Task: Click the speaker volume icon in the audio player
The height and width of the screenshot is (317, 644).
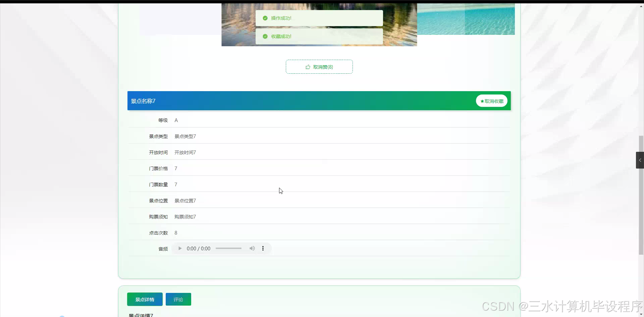Action: 252,248
